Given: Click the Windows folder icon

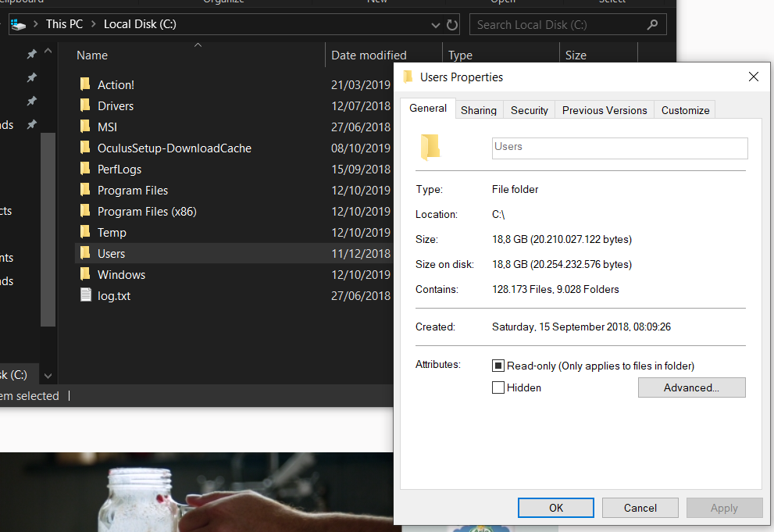Looking at the screenshot, I should 85,274.
